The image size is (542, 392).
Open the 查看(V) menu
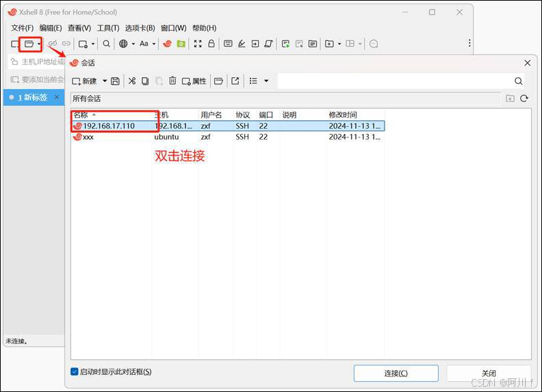[x=79, y=28]
